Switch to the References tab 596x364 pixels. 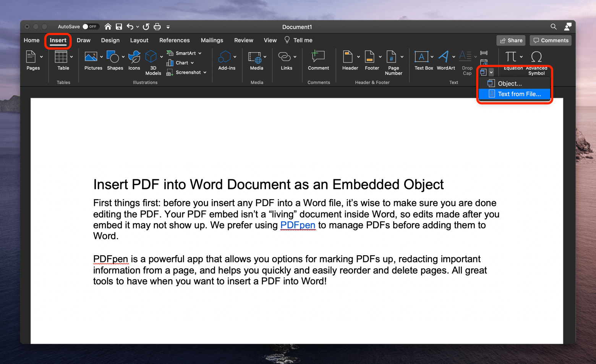174,40
